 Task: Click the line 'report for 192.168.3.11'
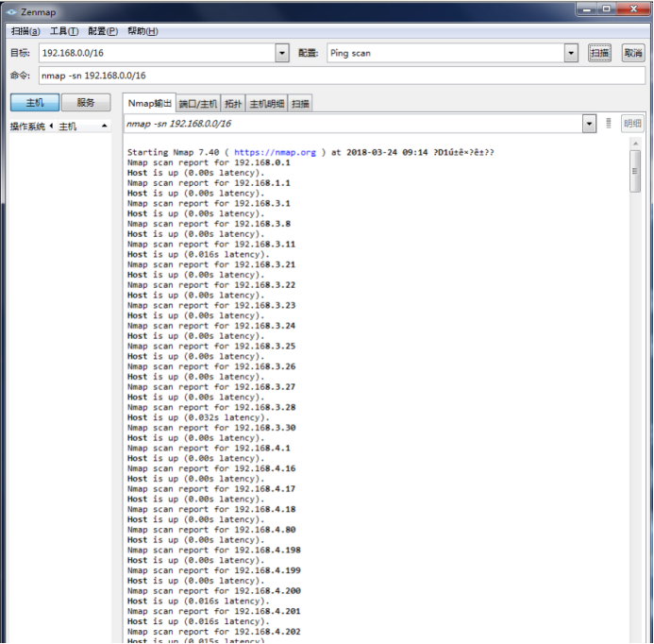(x=211, y=245)
